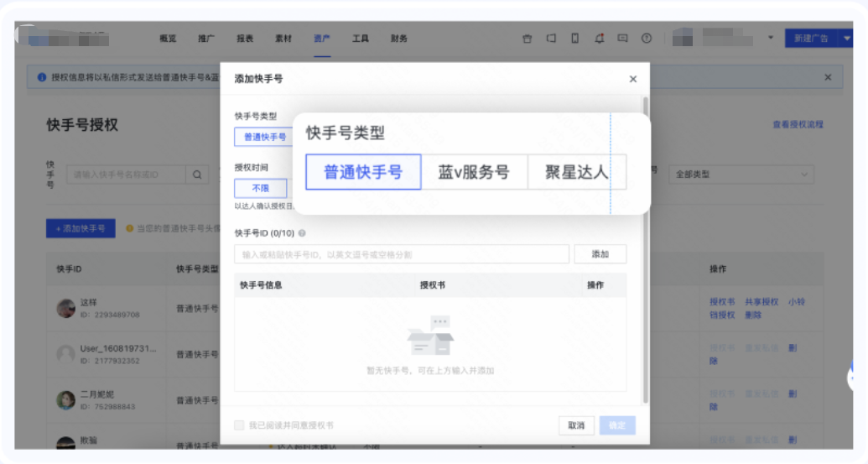Click 确定 in the dialog footer
Screen dimensions: 868x464
(617, 425)
